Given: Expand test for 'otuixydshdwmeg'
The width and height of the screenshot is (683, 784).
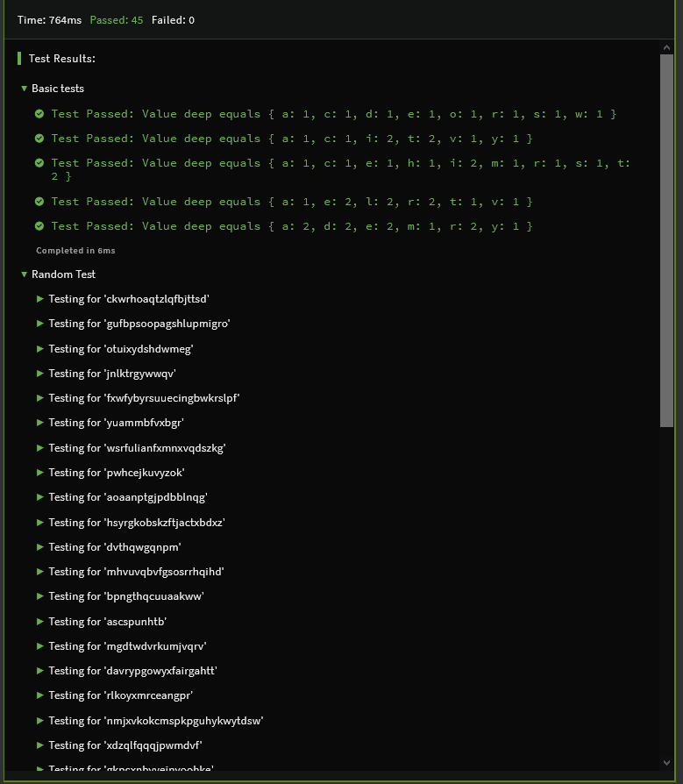Looking at the screenshot, I should [40, 349].
